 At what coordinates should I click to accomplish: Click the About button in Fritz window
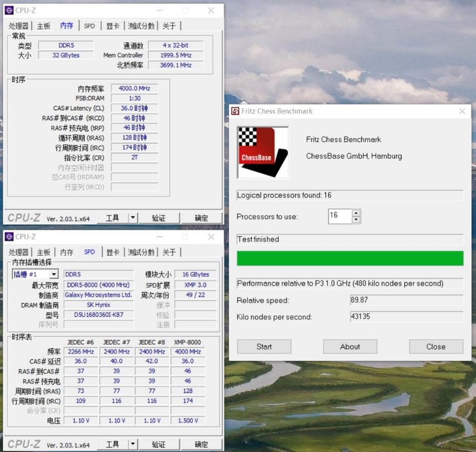pyautogui.click(x=350, y=346)
